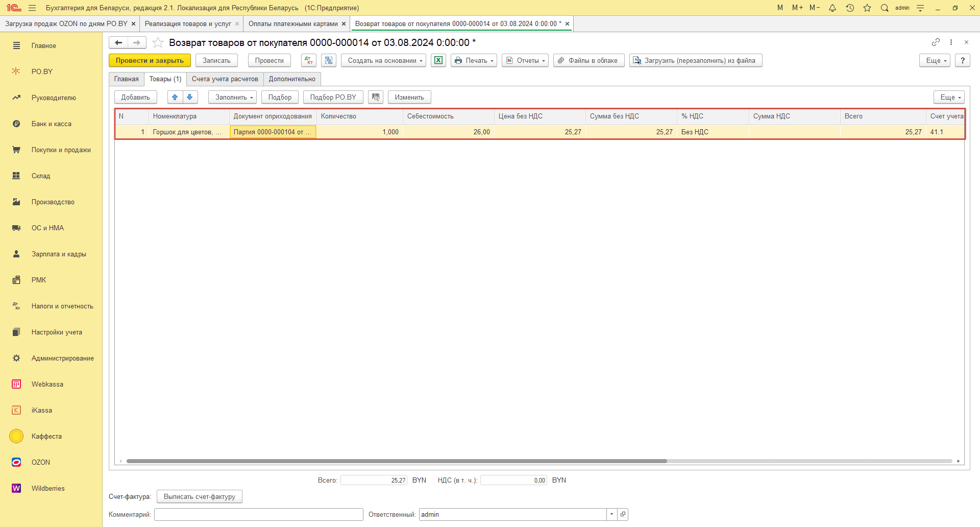This screenshot has width=980, height=527.
Task: Expand Создать на основании dropdown
Action: pyautogui.click(x=383, y=60)
